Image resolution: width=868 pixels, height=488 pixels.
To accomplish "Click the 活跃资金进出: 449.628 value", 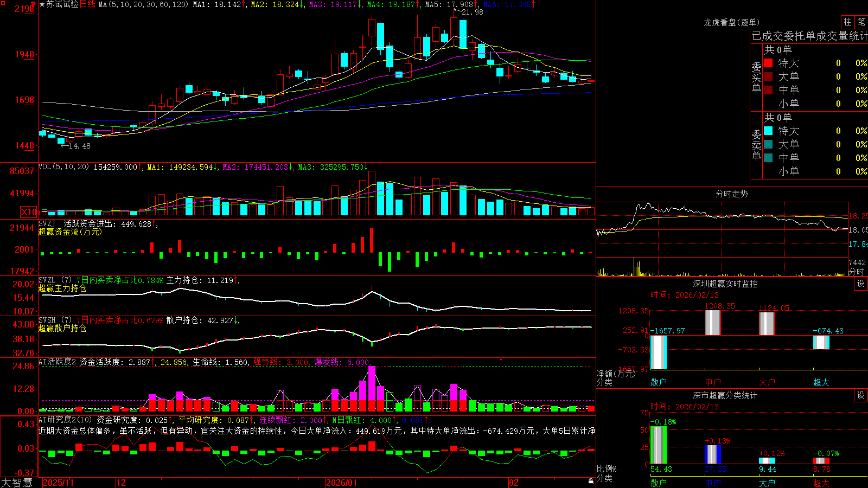I will click(x=108, y=224).
